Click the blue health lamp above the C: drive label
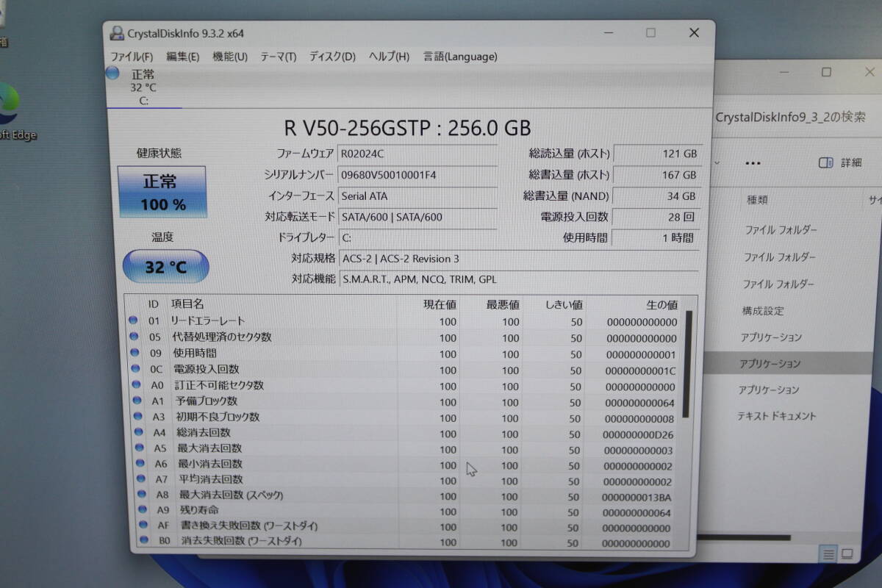882x588 pixels. (x=112, y=73)
